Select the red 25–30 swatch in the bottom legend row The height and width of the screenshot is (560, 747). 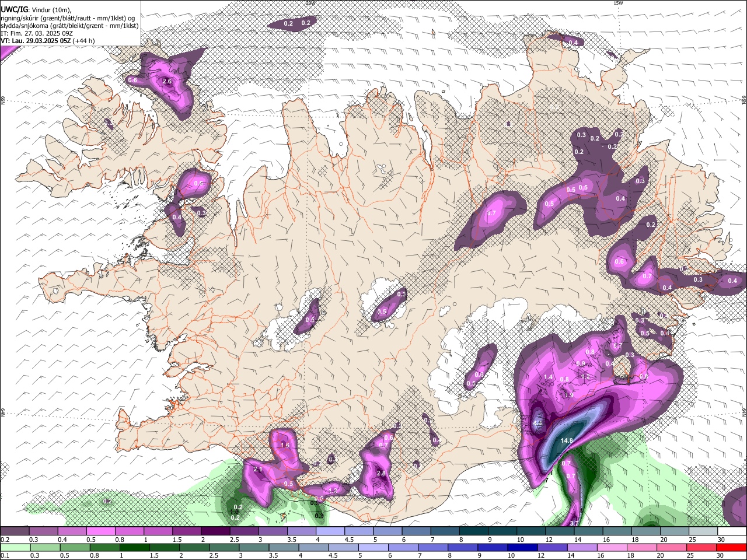pos(702,547)
